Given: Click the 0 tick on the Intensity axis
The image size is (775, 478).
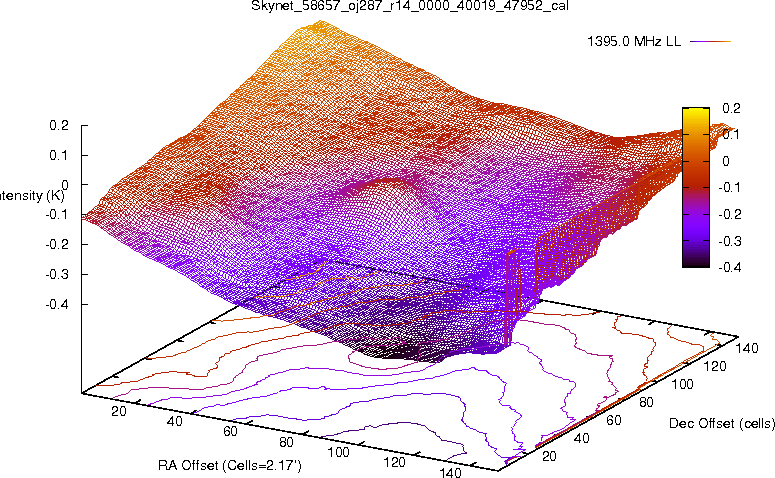Looking at the screenshot, I should pyautogui.click(x=64, y=185).
